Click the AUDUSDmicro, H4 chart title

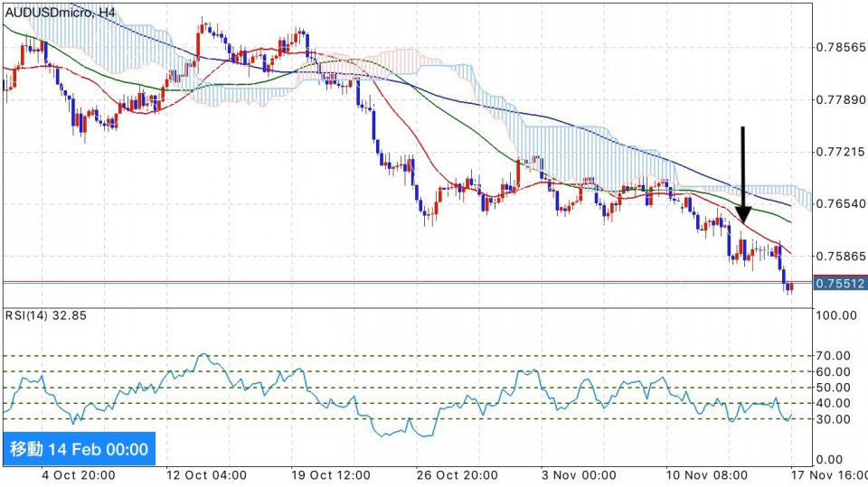pyautogui.click(x=61, y=13)
